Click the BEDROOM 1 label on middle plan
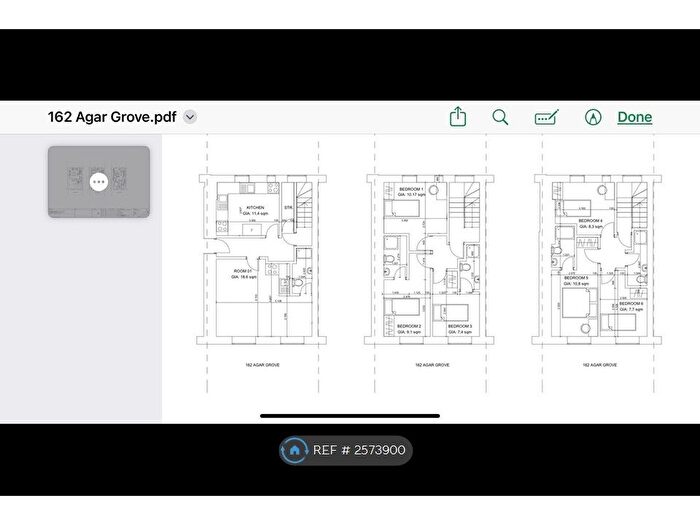 pos(411,189)
